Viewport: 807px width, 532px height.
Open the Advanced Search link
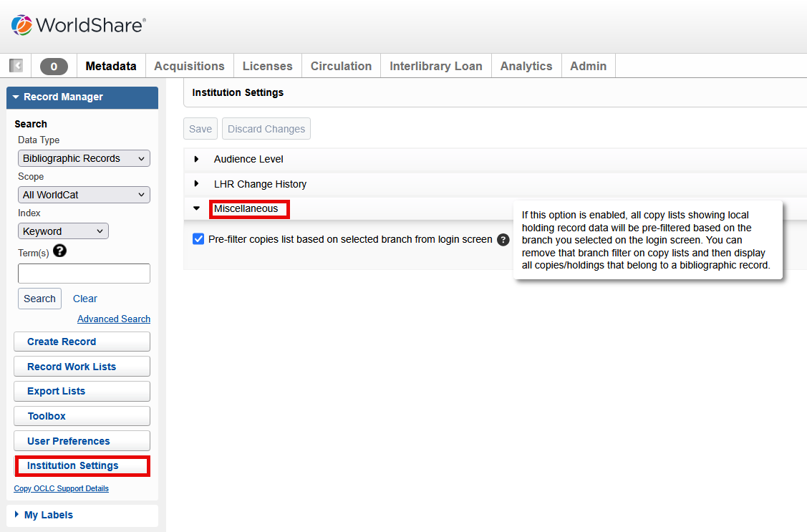(x=114, y=319)
